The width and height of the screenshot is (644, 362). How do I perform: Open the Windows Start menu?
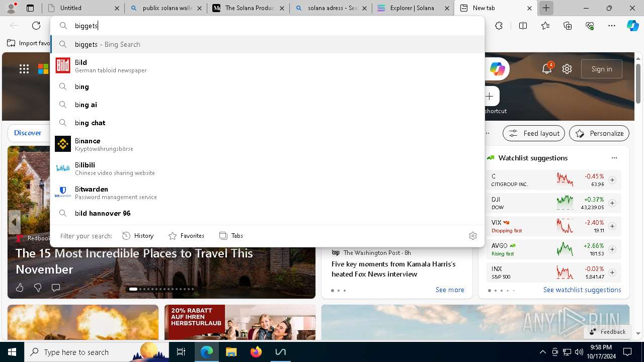pos(12,352)
